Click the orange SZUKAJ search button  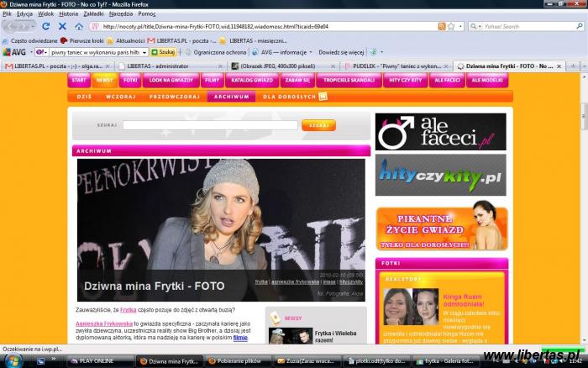point(318,125)
